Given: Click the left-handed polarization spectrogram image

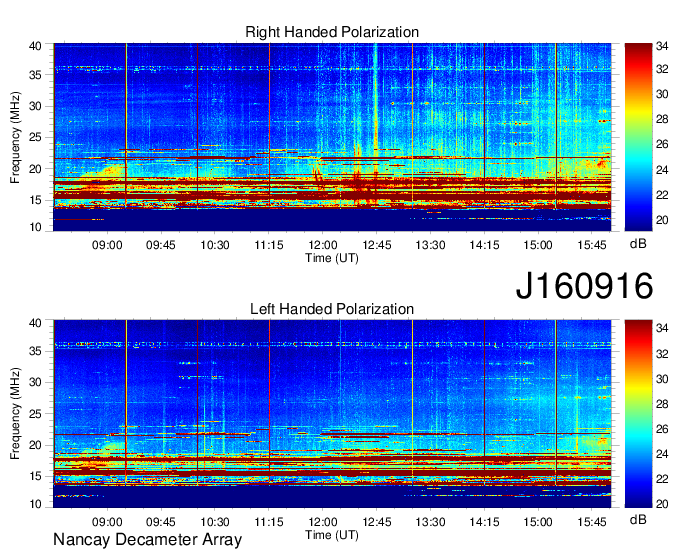Looking at the screenshot, I should tap(332, 414).
